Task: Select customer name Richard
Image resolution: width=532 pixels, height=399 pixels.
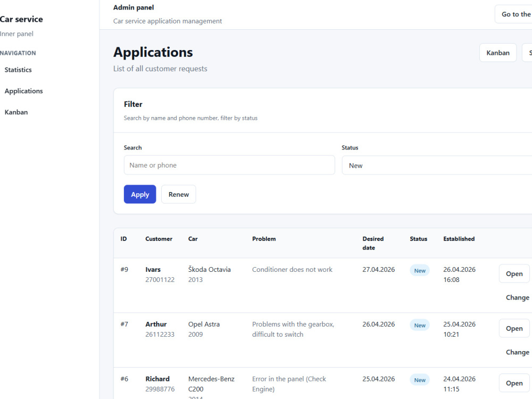Action: pyautogui.click(x=157, y=379)
